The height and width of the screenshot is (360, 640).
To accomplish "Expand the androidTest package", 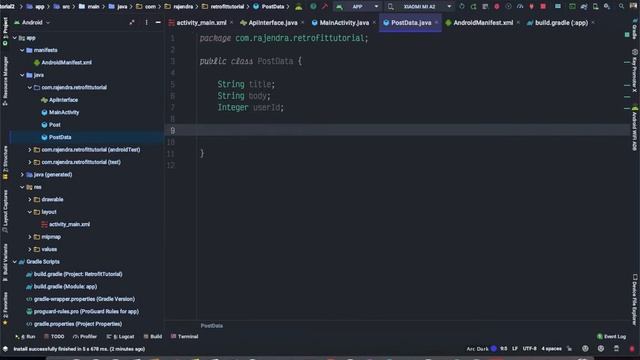I will (x=29, y=150).
